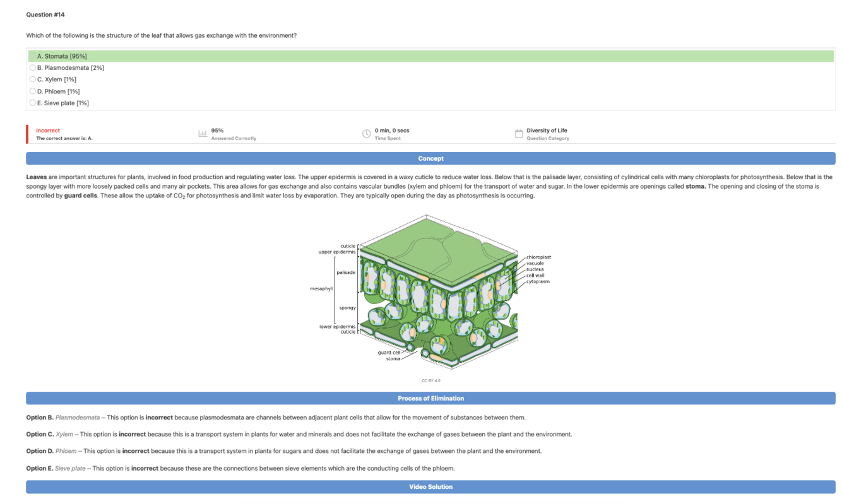Choose radio option C. Xylem

coord(33,79)
